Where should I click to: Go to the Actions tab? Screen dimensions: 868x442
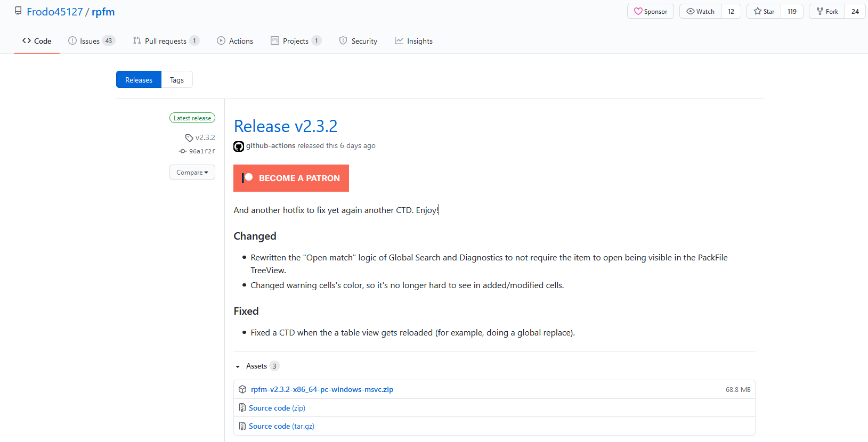235,41
